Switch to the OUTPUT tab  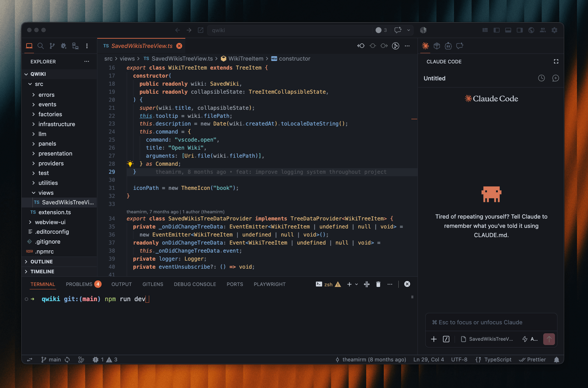[x=122, y=284]
